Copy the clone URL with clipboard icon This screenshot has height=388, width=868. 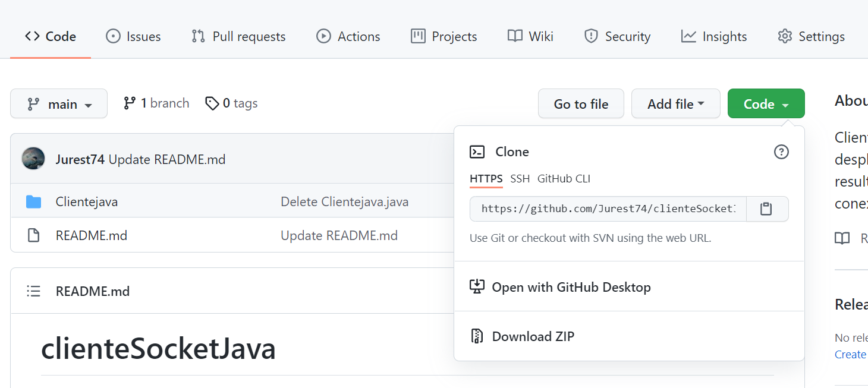pos(767,209)
